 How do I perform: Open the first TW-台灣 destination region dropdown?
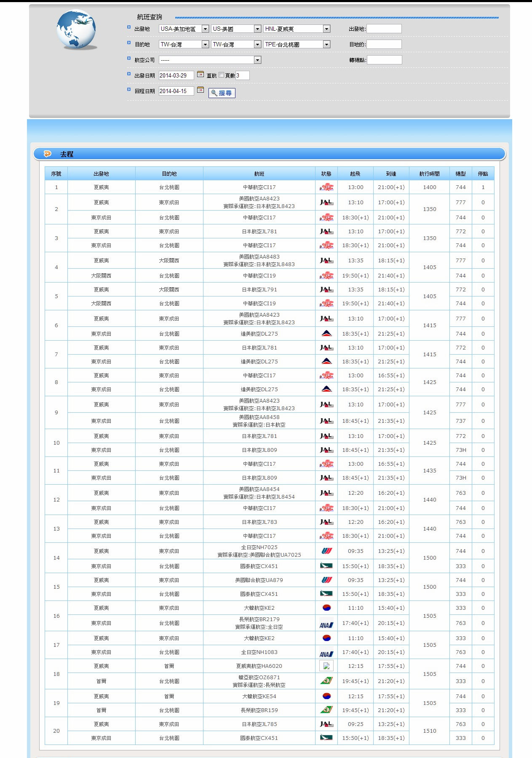click(x=184, y=44)
